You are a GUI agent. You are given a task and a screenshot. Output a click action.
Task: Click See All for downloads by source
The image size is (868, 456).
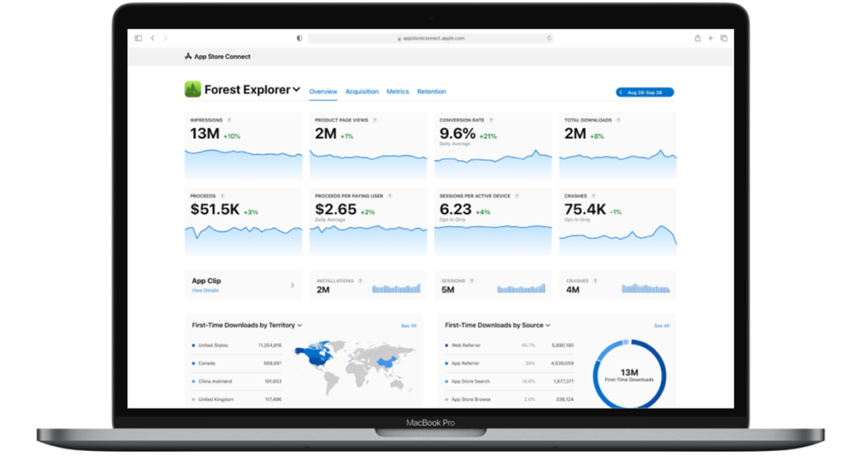coord(661,326)
